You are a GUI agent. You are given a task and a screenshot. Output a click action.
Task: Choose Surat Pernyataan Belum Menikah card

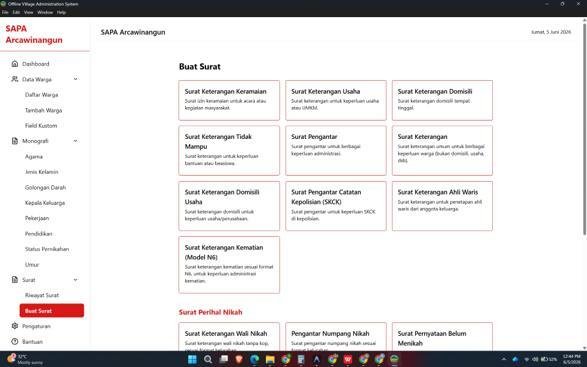[442, 337]
